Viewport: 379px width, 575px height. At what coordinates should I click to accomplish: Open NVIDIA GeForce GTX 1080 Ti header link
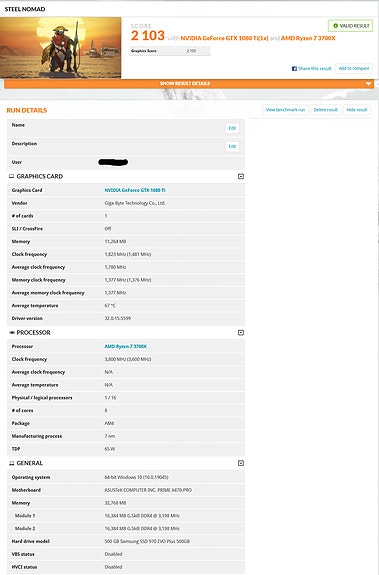pos(224,38)
